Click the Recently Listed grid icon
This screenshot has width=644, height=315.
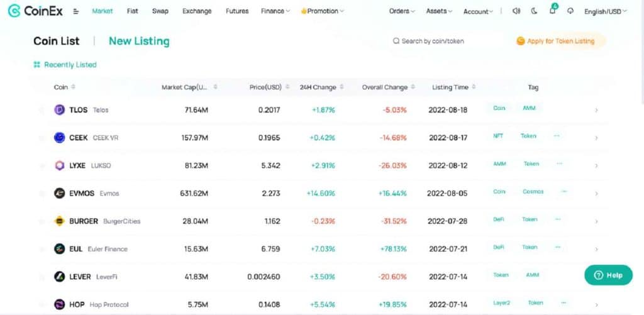pos(37,65)
